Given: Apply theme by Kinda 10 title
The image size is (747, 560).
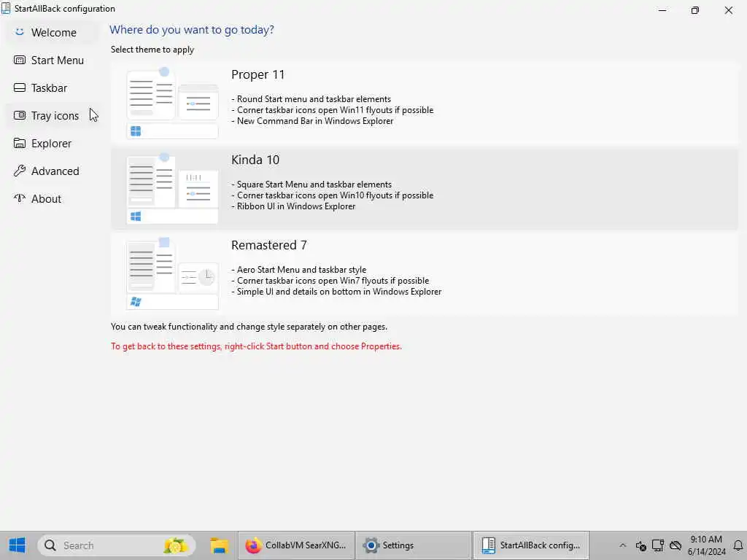Looking at the screenshot, I should (x=255, y=160).
